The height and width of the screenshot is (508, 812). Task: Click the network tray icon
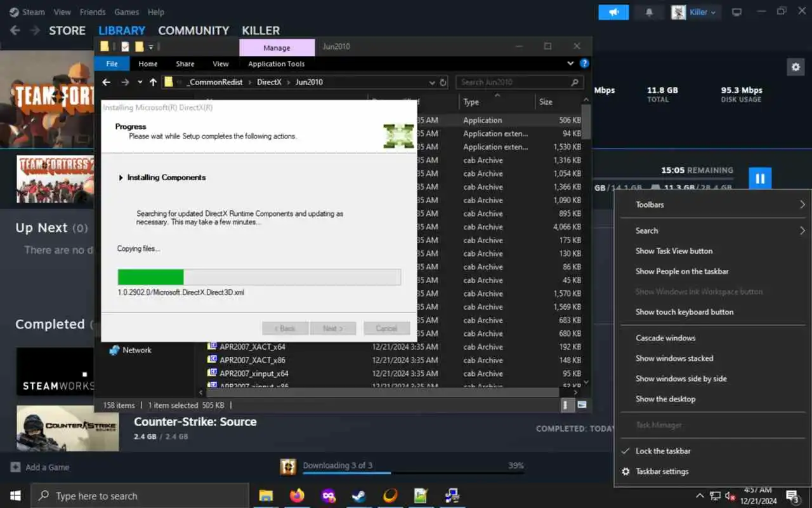tap(715, 496)
